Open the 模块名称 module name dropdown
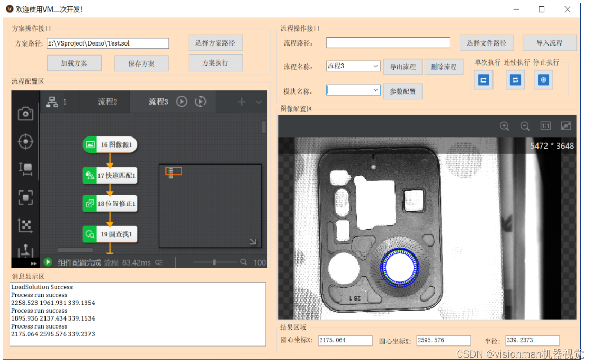The width and height of the screenshot is (592, 364). click(x=375, y=90)
